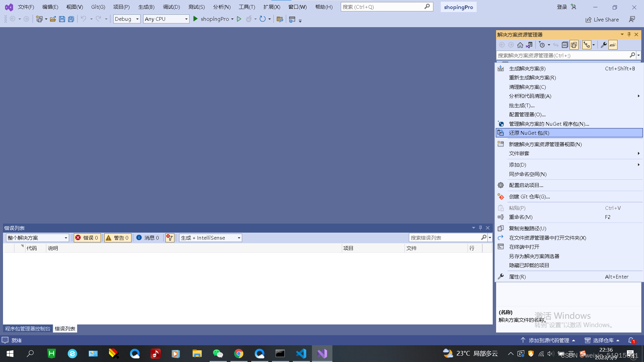Switch to the 程序包管理器控制台 tab

pyautogui.click(x=28, y=328)
